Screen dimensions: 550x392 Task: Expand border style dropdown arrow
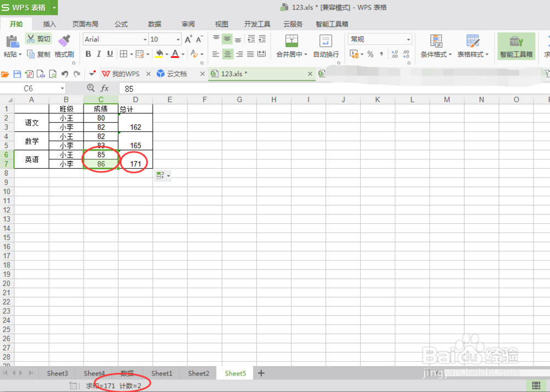pos(131,54)
